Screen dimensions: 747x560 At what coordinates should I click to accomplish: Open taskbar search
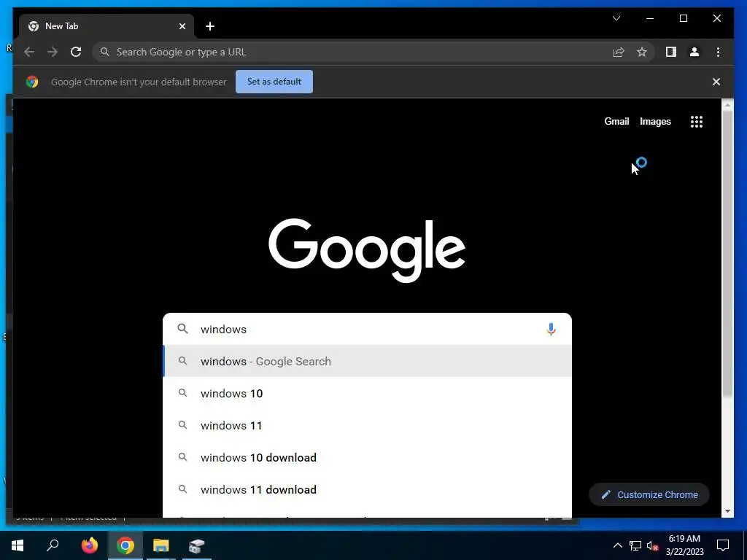click(x=53, y=545)
